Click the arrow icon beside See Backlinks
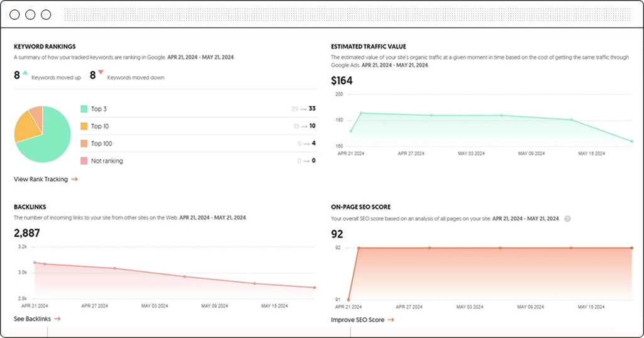644x338 pixels. pyautogui.click(x=57, y=319)
